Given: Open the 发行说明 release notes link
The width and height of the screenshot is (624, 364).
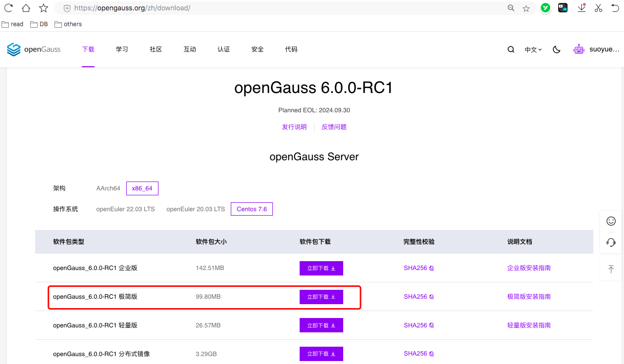Looking at the screenshot, I should 294,127.
